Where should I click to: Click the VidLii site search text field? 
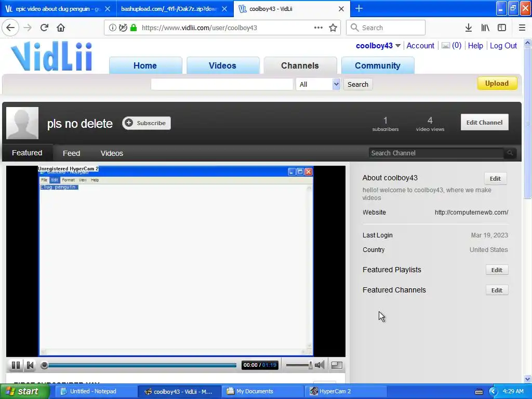pyautogui.click(x=222, y=84)
